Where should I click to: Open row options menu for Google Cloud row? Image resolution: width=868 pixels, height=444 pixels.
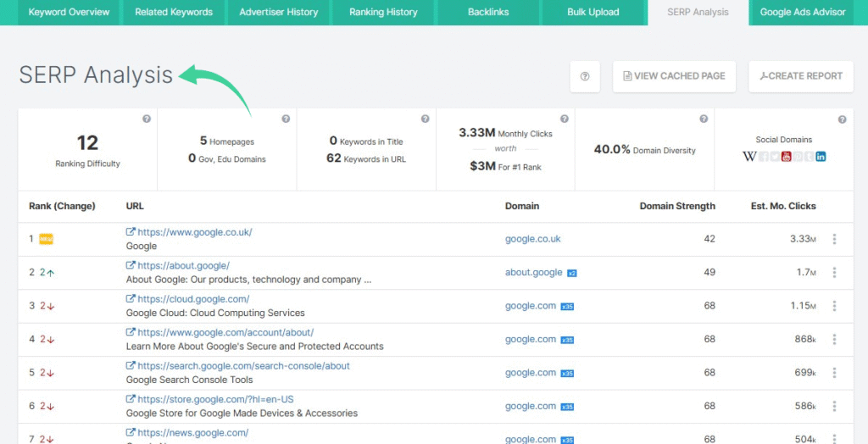tap(834, 306)
